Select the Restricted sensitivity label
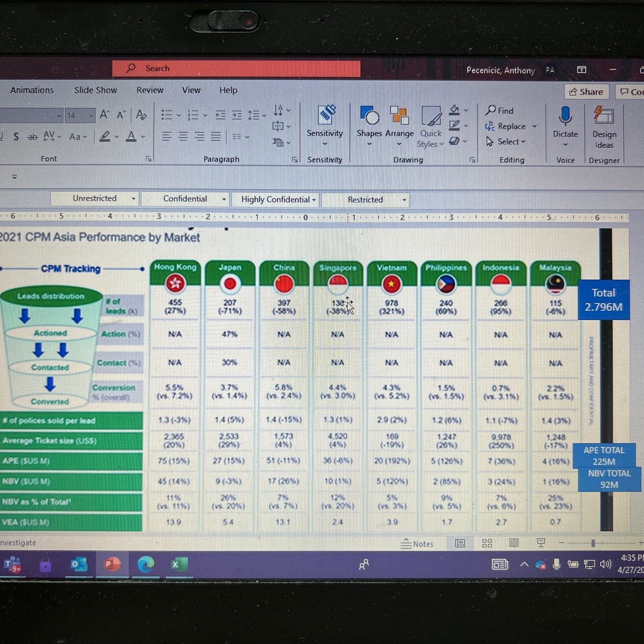Image resolution: width=644 pixels, height=644 pixels. (365, 200)
